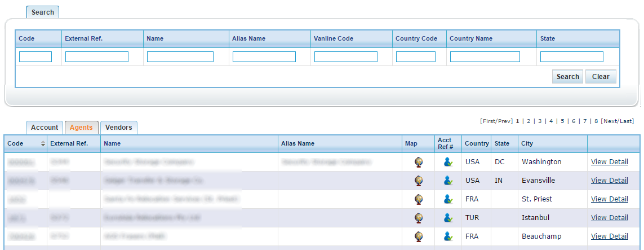Click the Clear button
The height and width of the screenshot is (250, 644).
click(601, 77)
